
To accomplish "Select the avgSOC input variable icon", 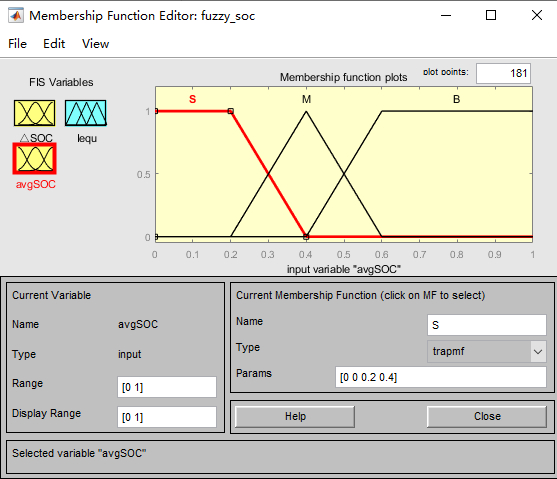I will coord(34,158).
